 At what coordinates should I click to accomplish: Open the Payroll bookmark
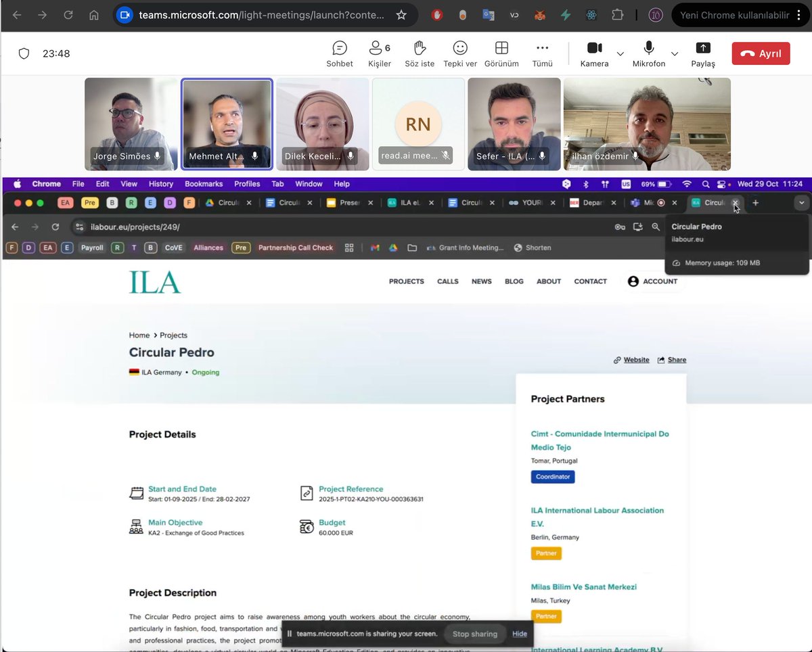coord(92,248)
